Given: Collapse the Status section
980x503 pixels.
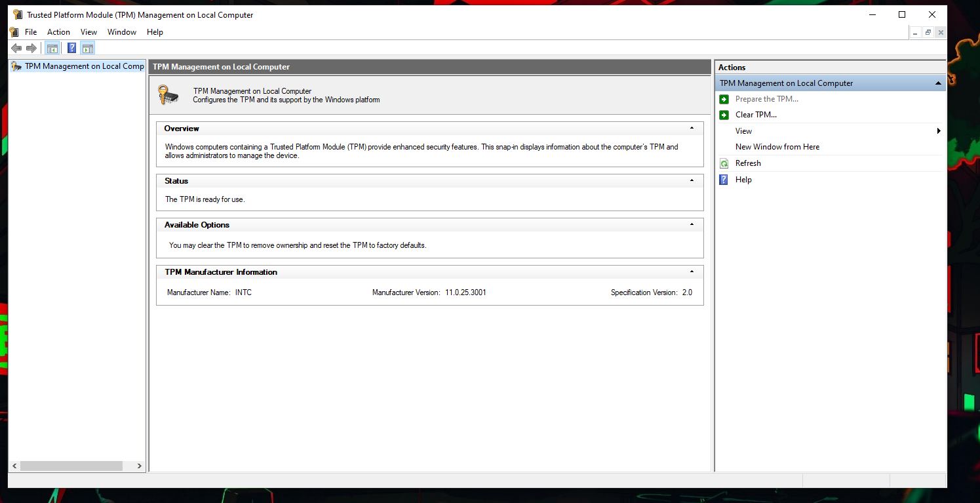Looking at the screenshot, I should tap(692, 181).
